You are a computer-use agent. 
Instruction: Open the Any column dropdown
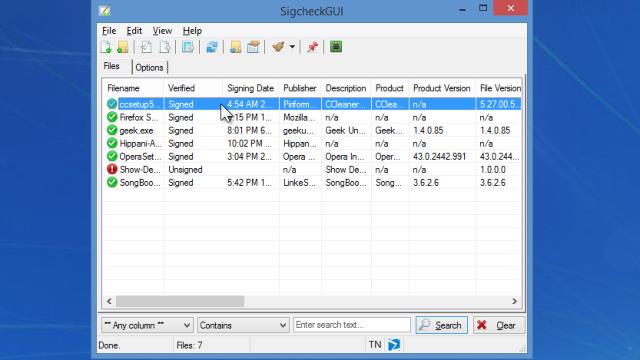pos(147,325)
